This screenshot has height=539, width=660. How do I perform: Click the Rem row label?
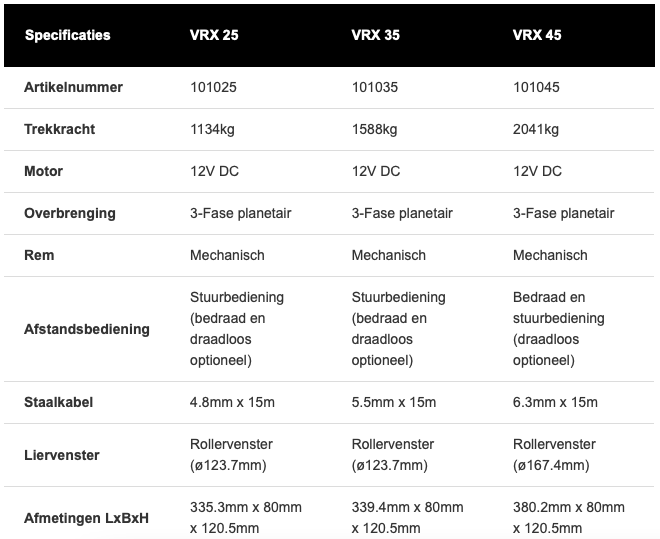(38, 255)
